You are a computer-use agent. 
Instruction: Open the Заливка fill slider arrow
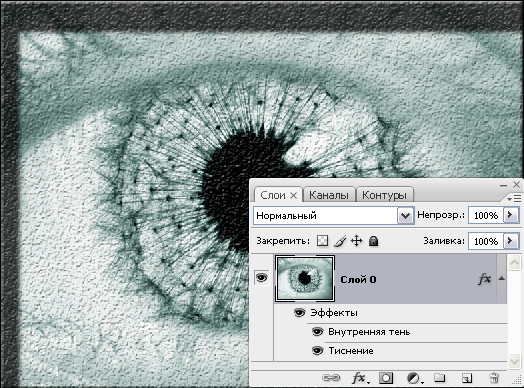[x=511, y=241]
